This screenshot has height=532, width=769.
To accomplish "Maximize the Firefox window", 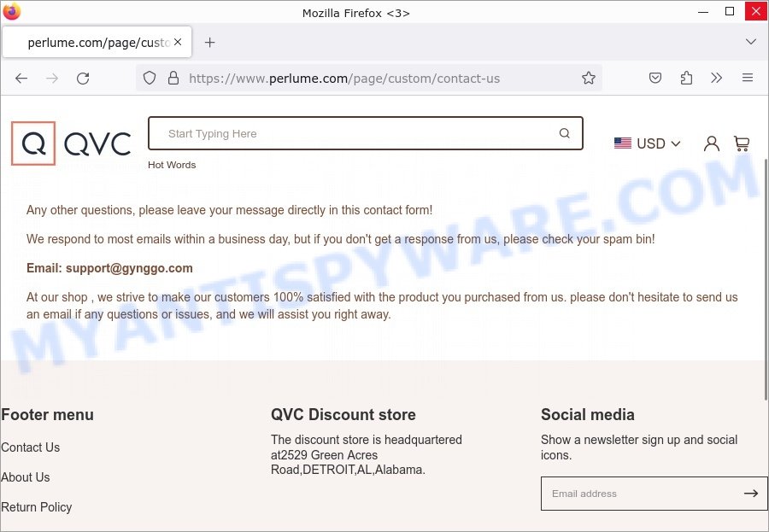I will [730, 11].
